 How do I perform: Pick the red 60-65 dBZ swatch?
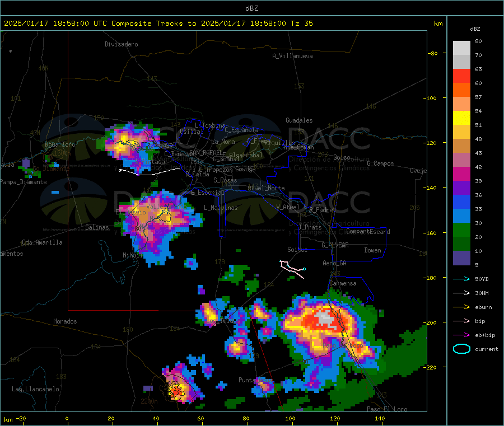coord(461,76)
